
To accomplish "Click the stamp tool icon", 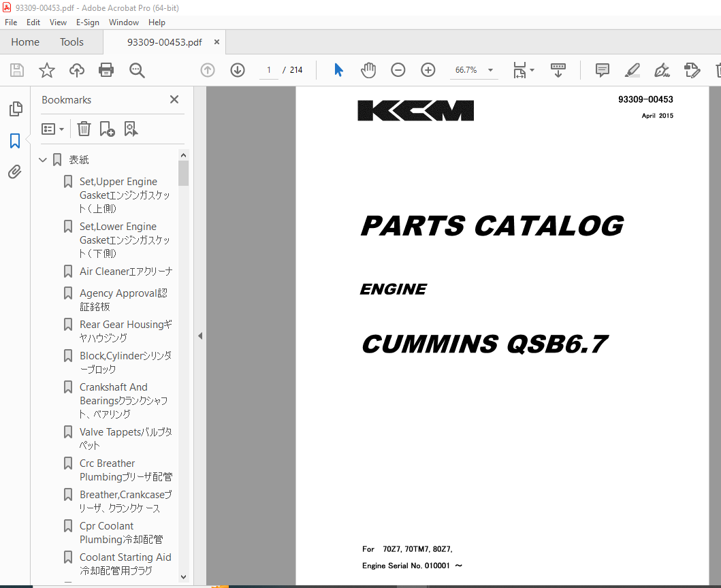I will coord(692,70).
